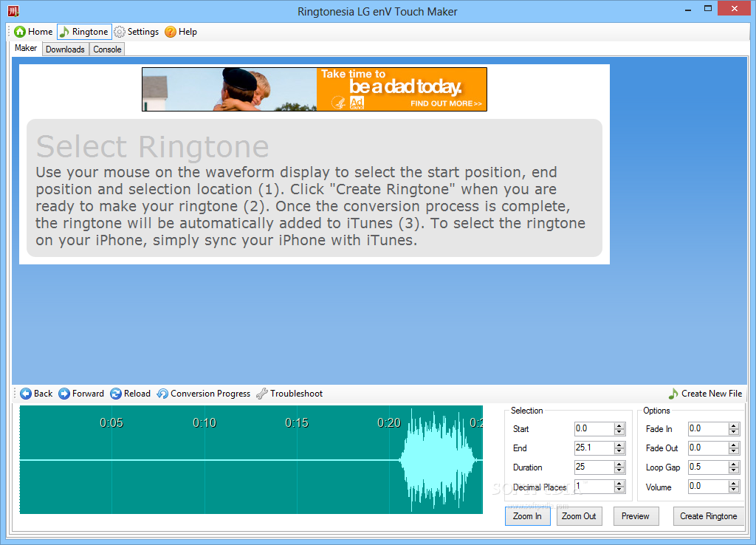Click the 0:20 marker on waveform
This screenshot has width=756, height=545.
(389, 423)
